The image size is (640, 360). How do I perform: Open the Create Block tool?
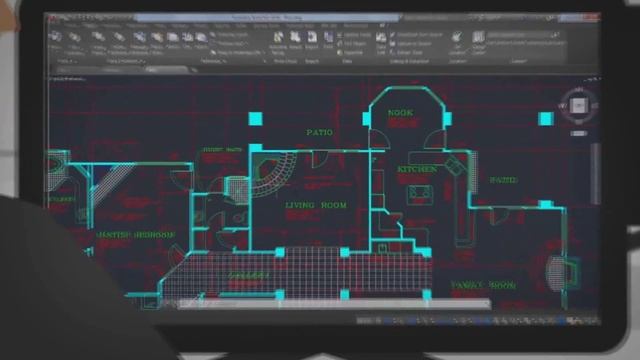click(98, 38)
